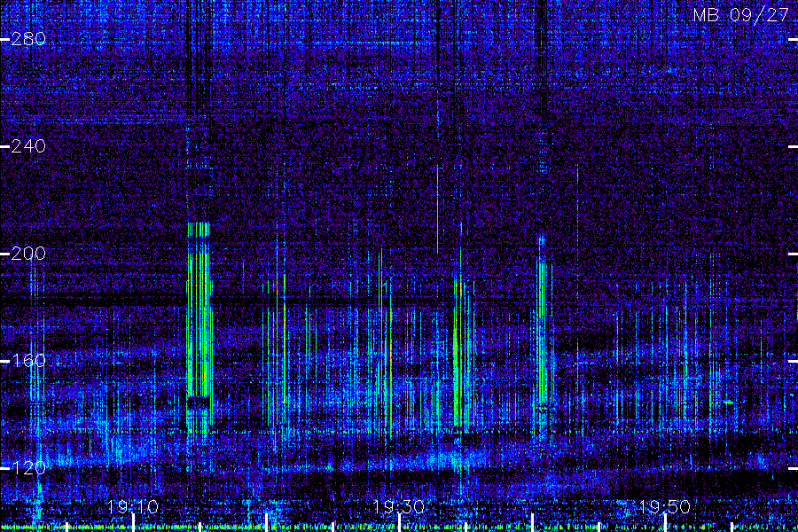The width and height of the screenshot is (798, 532).
Task: Click the 19:50 time label
Action: click(664, 506)
